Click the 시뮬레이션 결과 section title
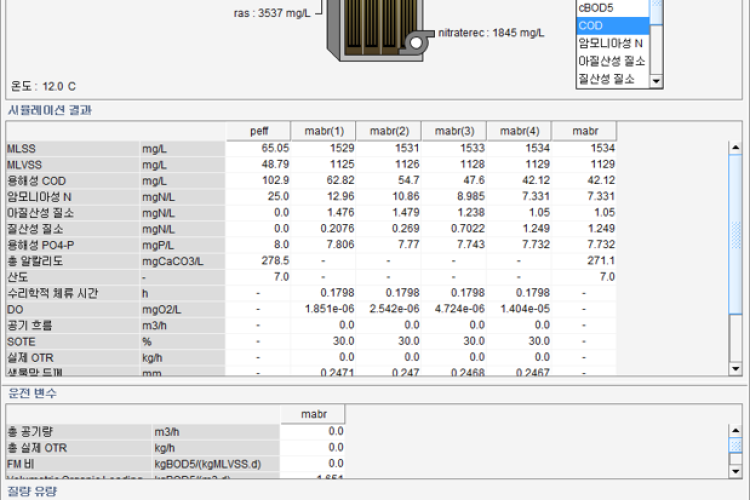 (50, 111)
